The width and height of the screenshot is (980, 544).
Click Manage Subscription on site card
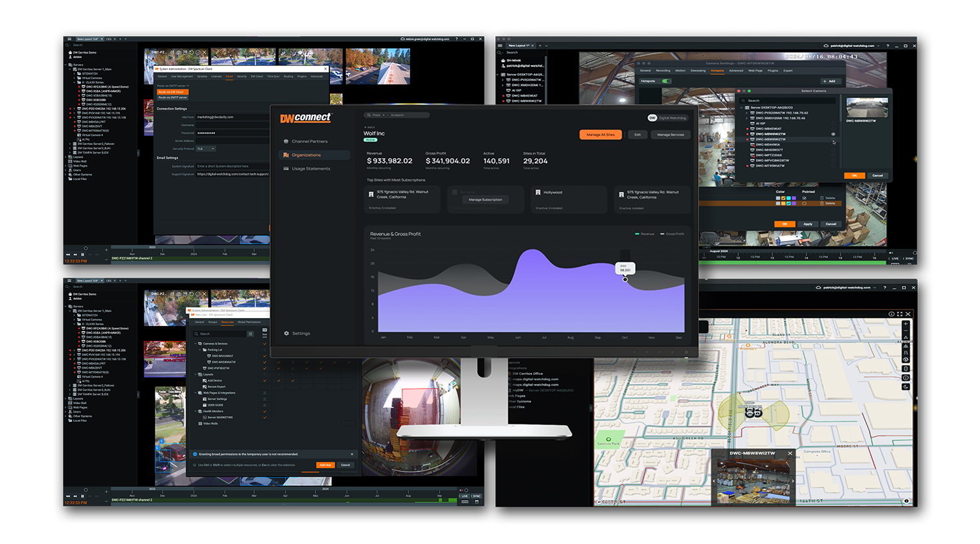point(485,200)
